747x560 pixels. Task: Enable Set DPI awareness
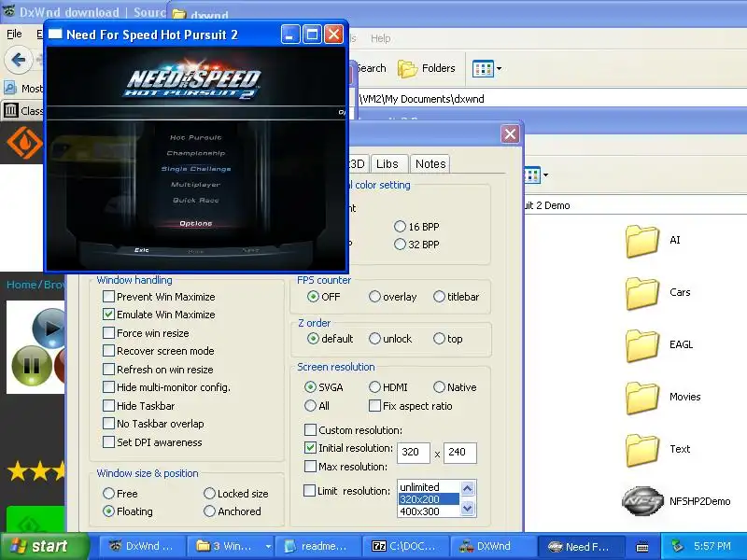click(x=108, y=441)
